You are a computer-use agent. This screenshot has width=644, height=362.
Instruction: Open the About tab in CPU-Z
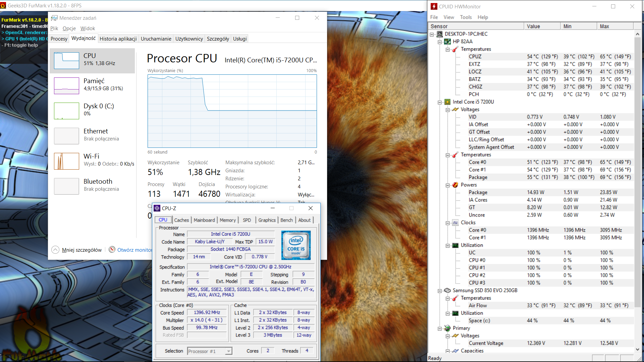[305, 220]
